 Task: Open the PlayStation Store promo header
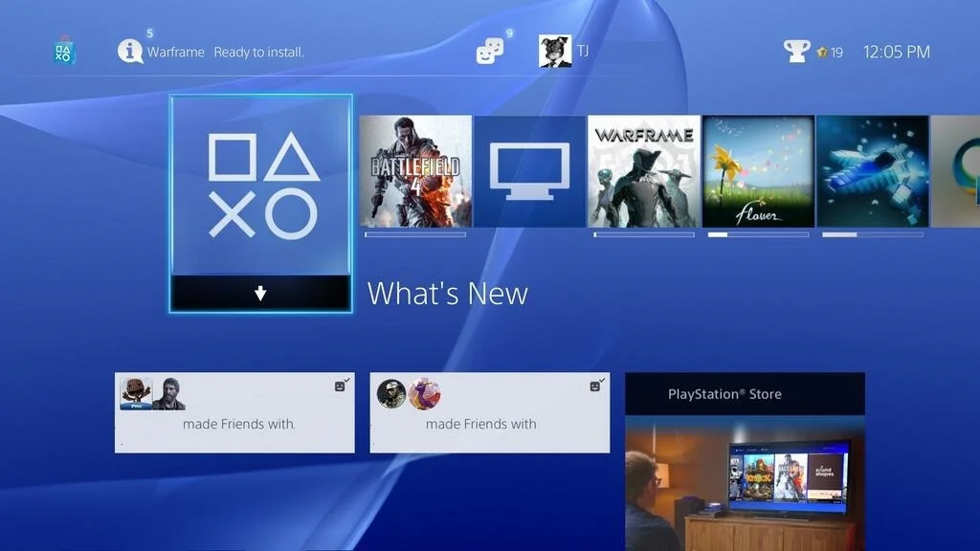(x=745, y=394)
